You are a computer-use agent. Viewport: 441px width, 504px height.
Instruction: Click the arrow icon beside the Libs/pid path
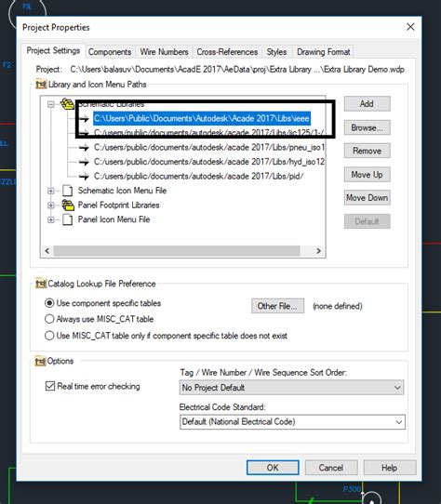pos(84,177)
